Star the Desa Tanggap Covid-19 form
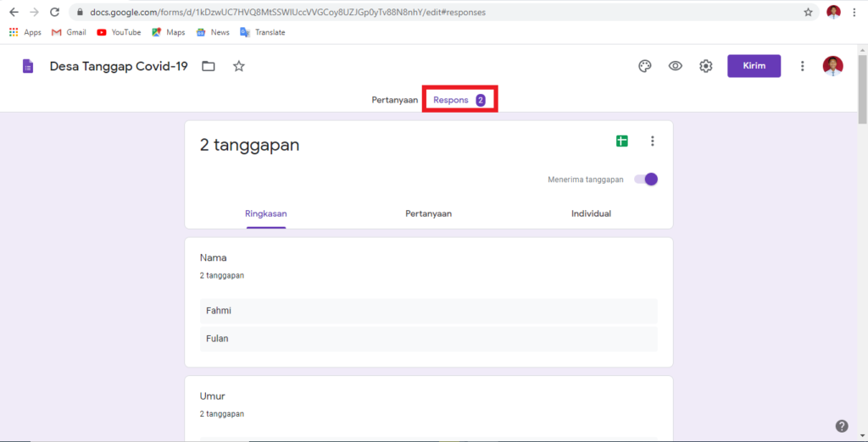Viewport: 868px width, 442px height. [238, 66]
